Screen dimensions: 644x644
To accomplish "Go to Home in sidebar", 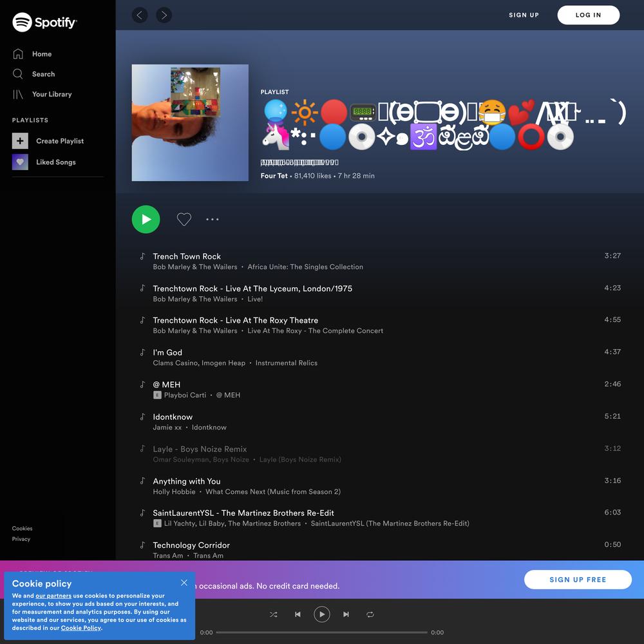I will (42, 54).
